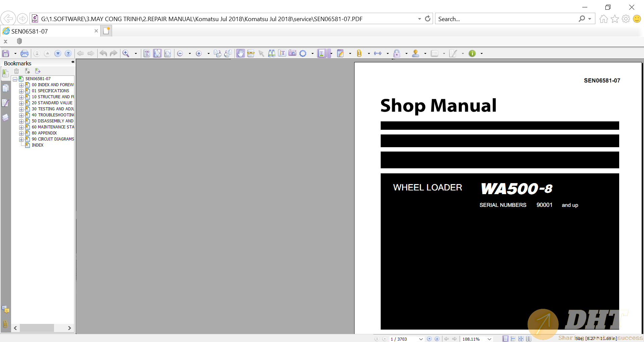Expand the 01 SPECIFICATIONS bookmark
644x342 pixels.
pos(21,91)
